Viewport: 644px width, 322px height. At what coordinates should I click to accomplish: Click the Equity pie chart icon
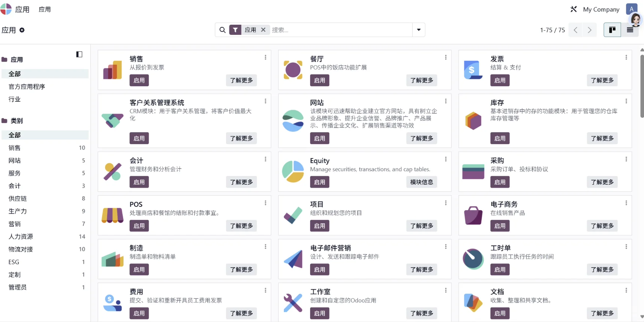[x=293, y=172]
